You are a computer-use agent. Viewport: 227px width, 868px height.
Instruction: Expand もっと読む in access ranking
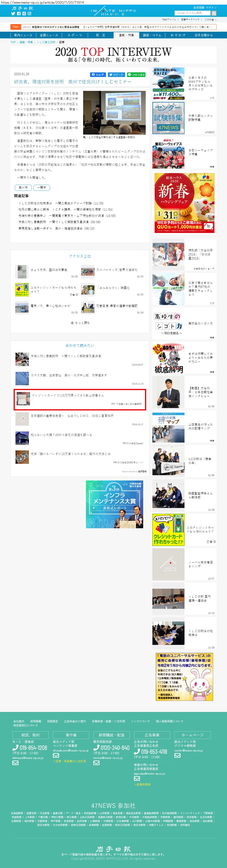[80, 323]
